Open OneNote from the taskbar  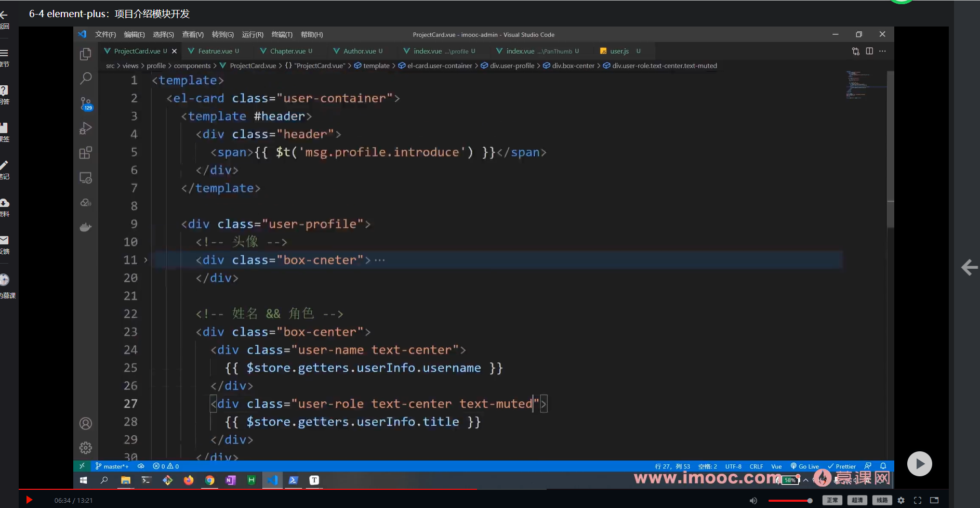coord(231,480)
